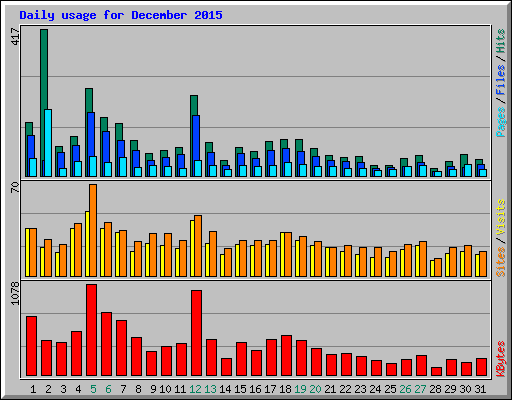Click day label 16 on the x-axis
512x400 pixels.
click(255, 389)
